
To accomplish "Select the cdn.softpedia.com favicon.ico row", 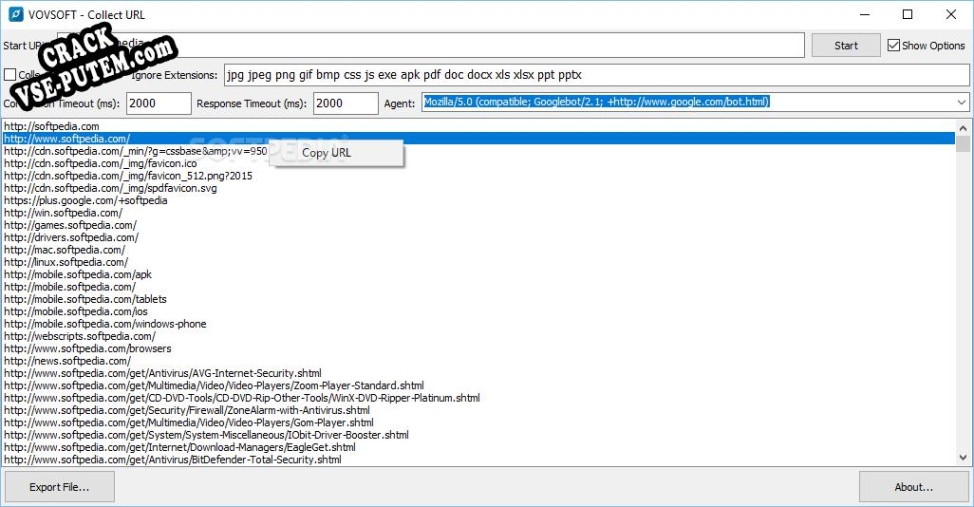I will tap(478, 163).
